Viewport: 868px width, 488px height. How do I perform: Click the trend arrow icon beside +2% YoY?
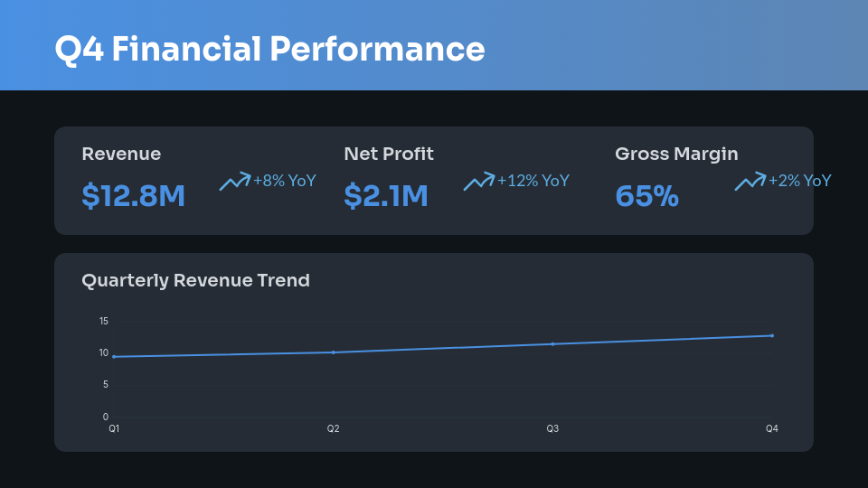pos(750,182)
